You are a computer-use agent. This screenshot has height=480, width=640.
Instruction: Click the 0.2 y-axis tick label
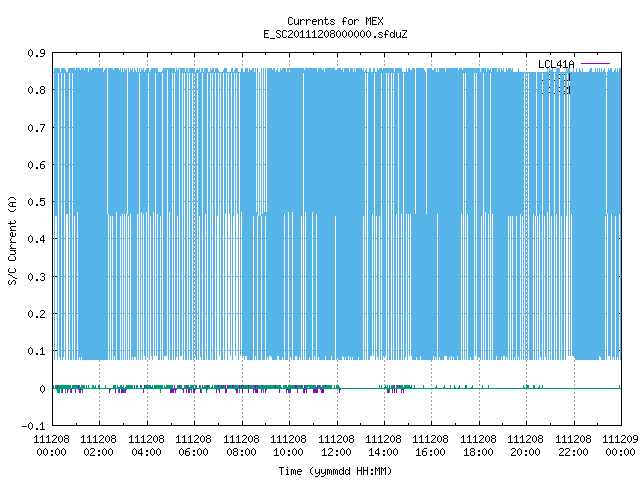(36, 314)
